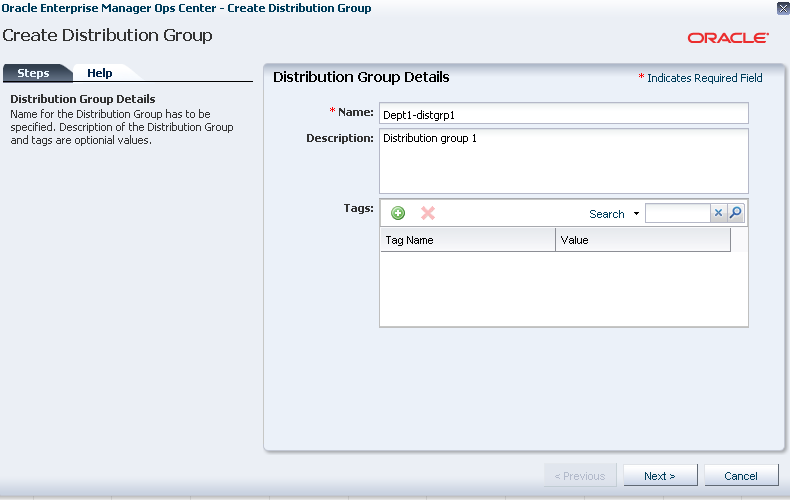This screenshot has height=500, width=790.
Task: Clear the tag search with X icon
Action: click(718, 213)
